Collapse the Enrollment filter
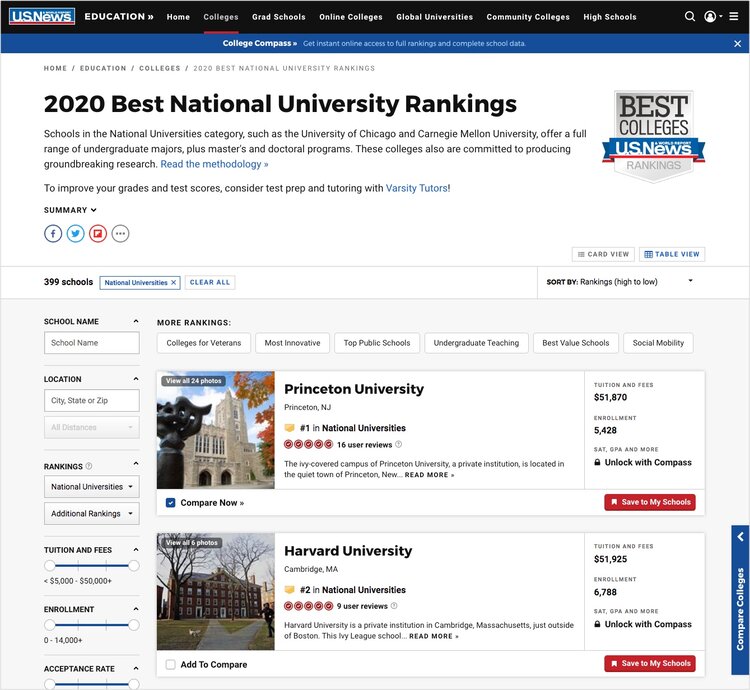Viewport: 750px width, 690px height. (136, 609)
